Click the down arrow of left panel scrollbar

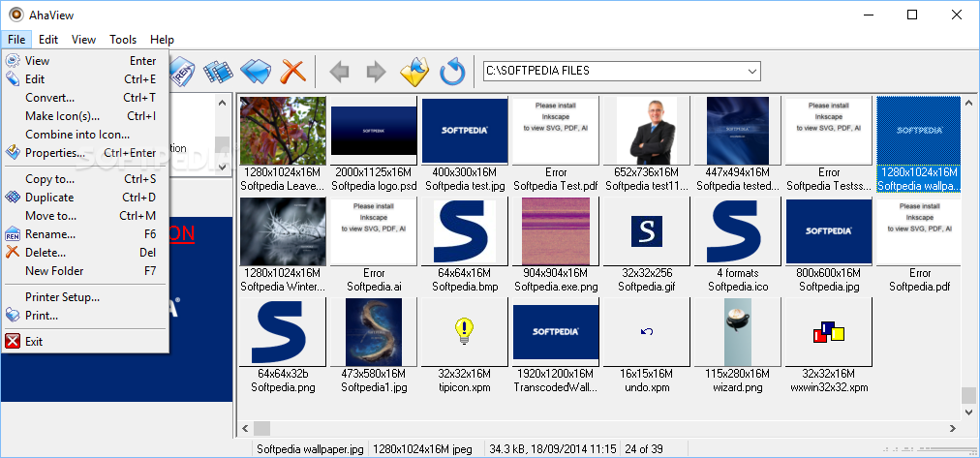[222, 167]
